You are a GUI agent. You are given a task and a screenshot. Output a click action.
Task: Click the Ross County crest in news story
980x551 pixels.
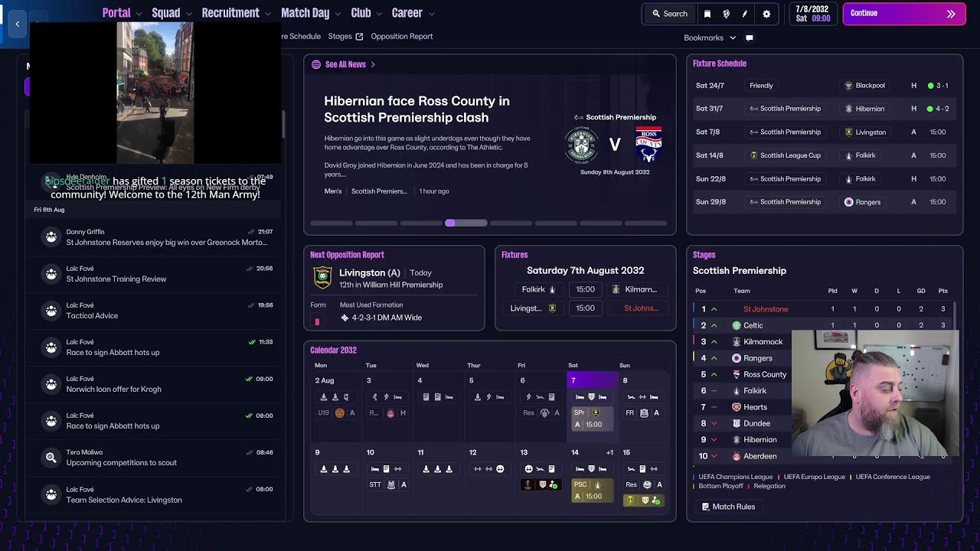point(648,144)
